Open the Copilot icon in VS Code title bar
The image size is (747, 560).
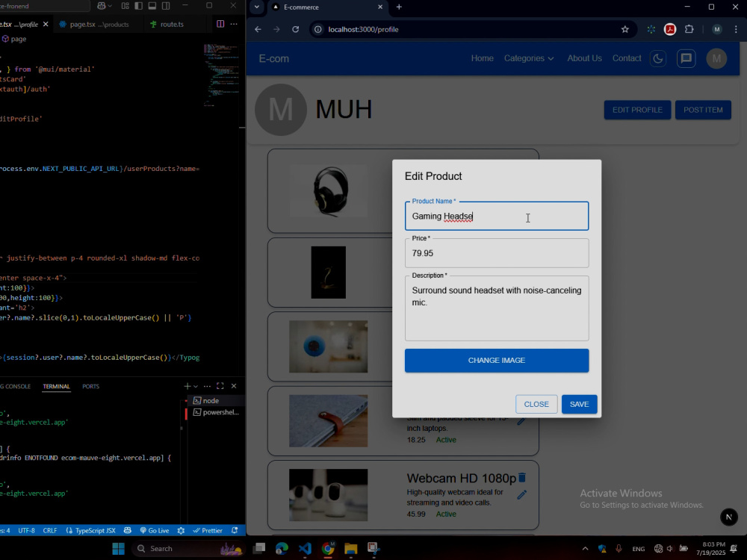[x=102, y=6]
